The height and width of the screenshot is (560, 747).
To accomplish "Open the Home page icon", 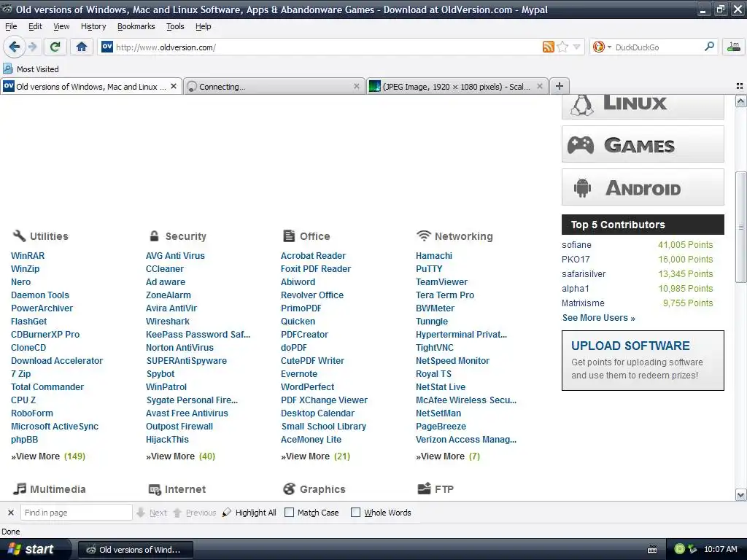I will 82,47.
